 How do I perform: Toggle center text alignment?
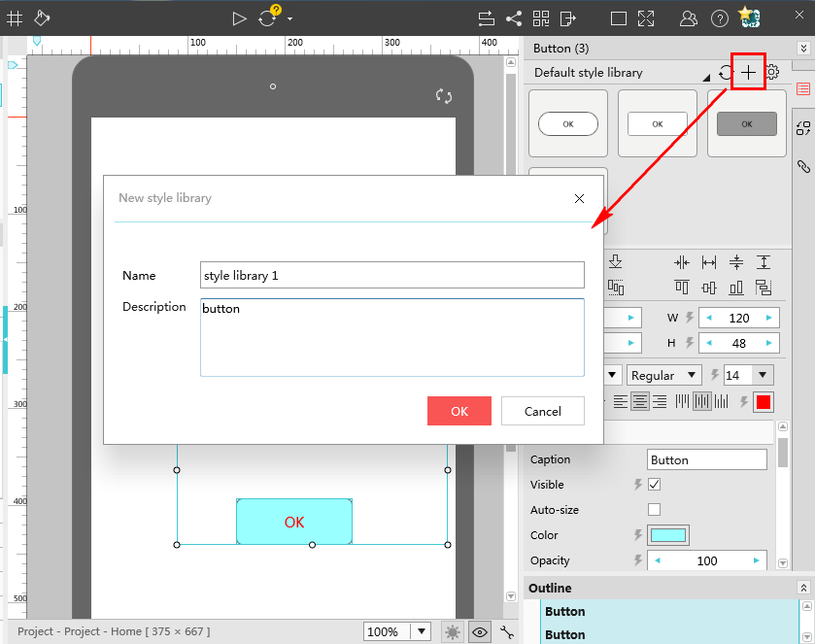640,401
